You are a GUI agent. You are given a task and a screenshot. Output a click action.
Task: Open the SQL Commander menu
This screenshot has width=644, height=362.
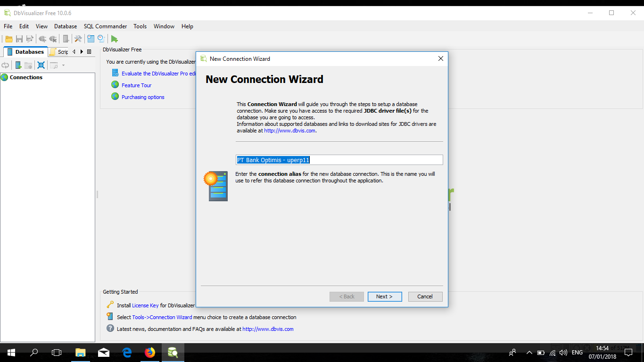point(105,26)
